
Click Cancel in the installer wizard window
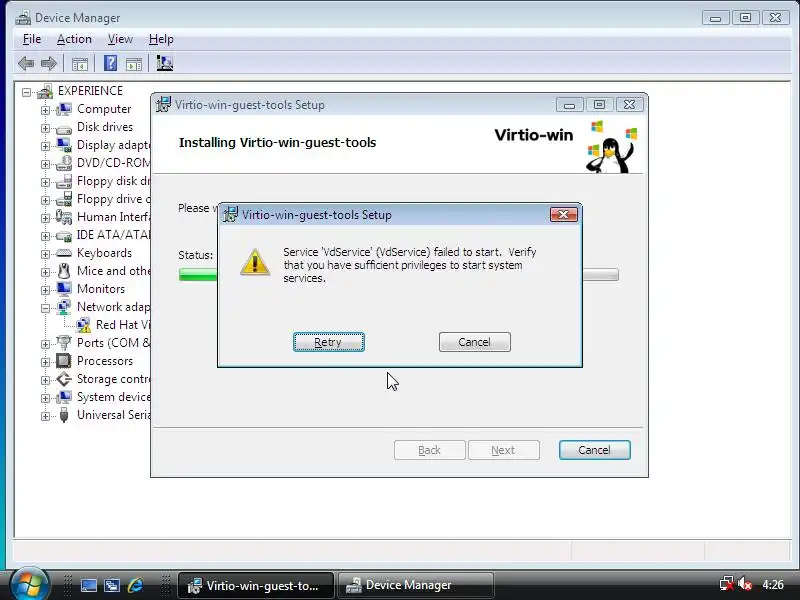(x=594, y=450)
